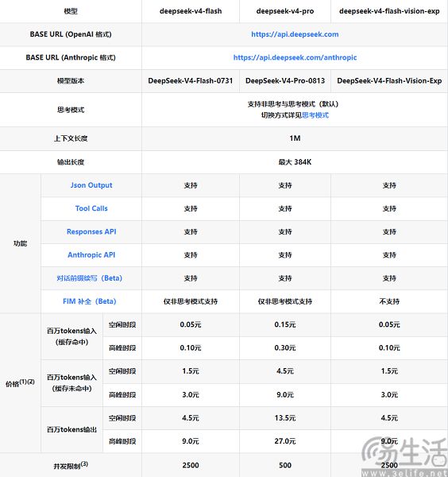Click the 支持非思考与思考模式 (默认) text
The image size is (448, 477).
point(292,104)
